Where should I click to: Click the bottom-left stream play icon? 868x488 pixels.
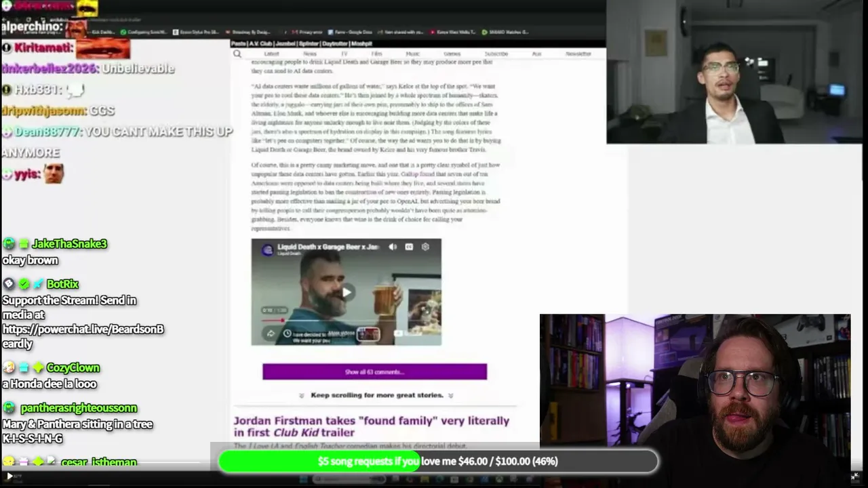tap(9, 476)
